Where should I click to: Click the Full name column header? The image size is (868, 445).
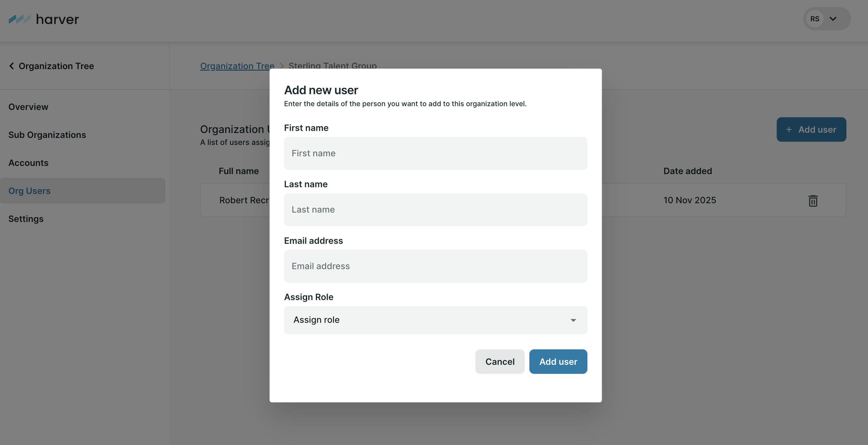[239, 171]
